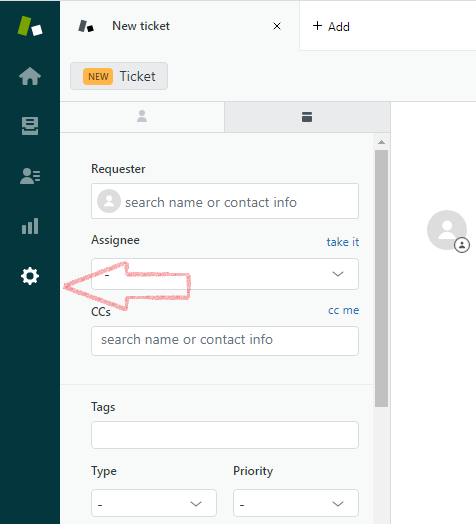Open the Home dashboard icon in the sidebar
This screenshot has width=476, height=524.
tap(30, 76)
